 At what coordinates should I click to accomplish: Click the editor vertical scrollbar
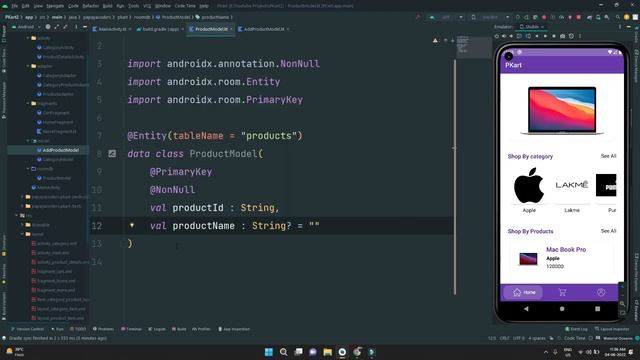tap(455, 178)
